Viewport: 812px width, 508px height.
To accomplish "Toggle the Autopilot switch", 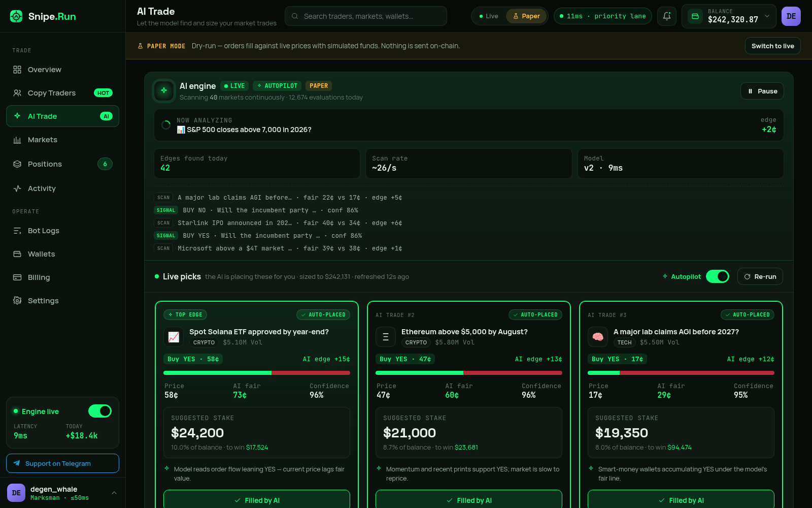I will point(718,276).
